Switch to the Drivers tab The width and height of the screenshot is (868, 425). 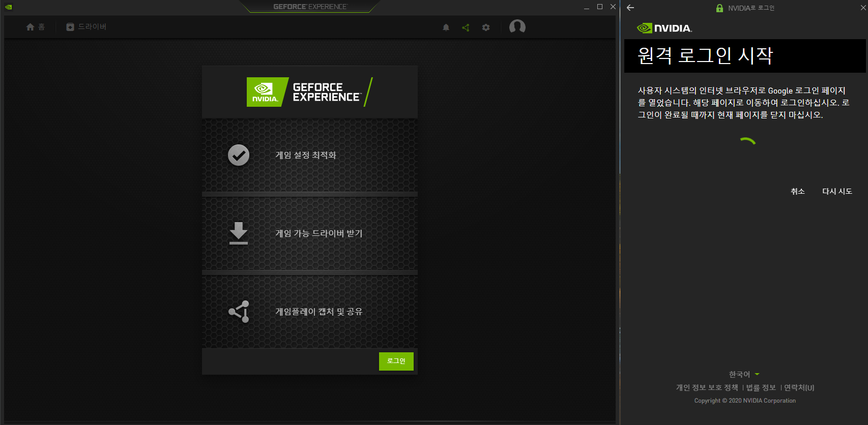[86, 27]
